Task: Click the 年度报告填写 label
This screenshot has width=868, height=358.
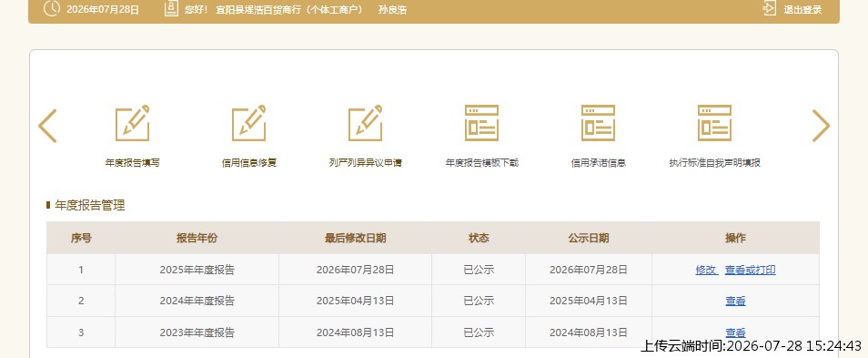Action: pos(132,163)
